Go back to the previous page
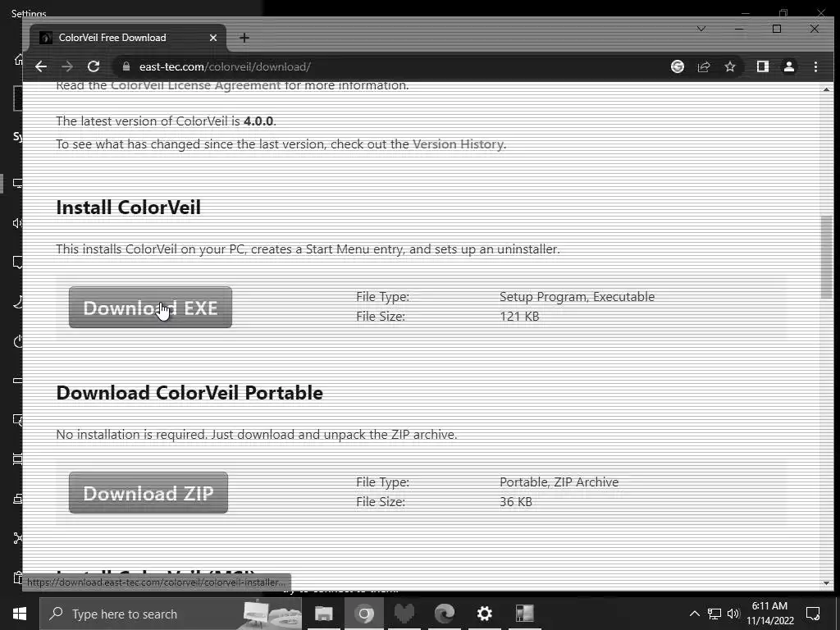 (x=41, y=66)
